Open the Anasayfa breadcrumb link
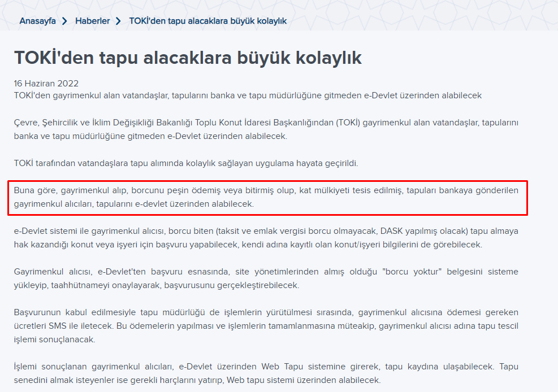Viewport: 558px width, 392px height. [37, 21]
